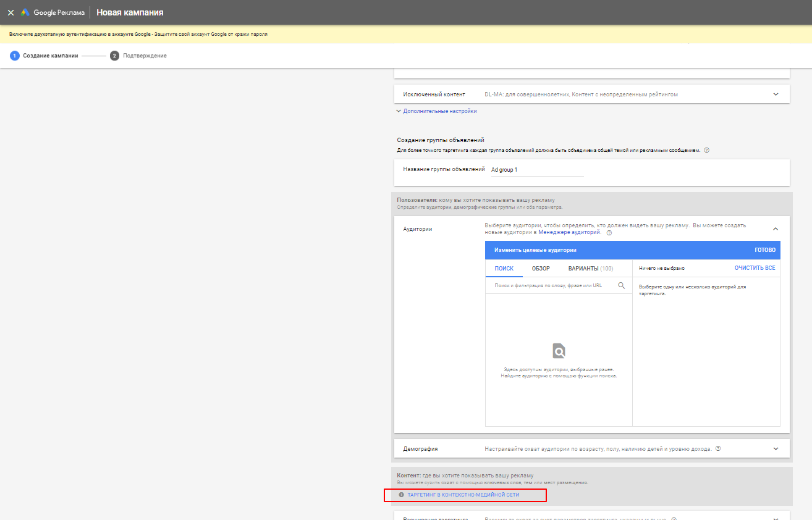Image resolution: width=812 pixels, height=520 pixels.
Task: Click the Google Реклама logo
Action: [x=53, y=12]
